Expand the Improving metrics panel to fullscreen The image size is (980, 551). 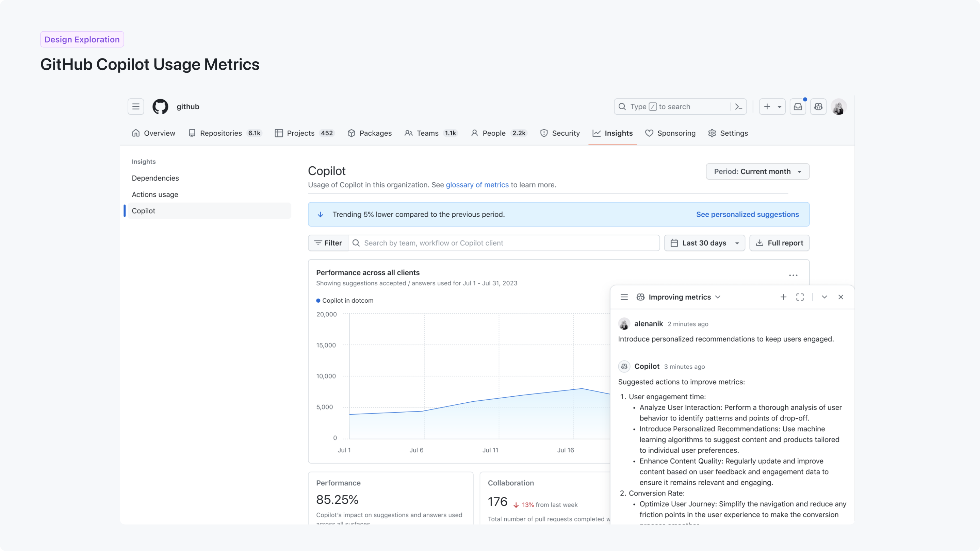(x=800, y=297)
